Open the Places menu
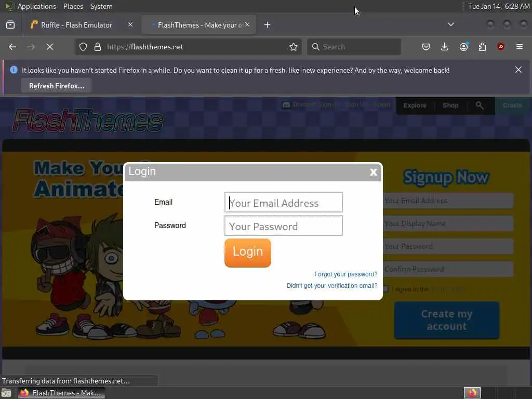This screenshot has width=532, height=399. [73, 6]
